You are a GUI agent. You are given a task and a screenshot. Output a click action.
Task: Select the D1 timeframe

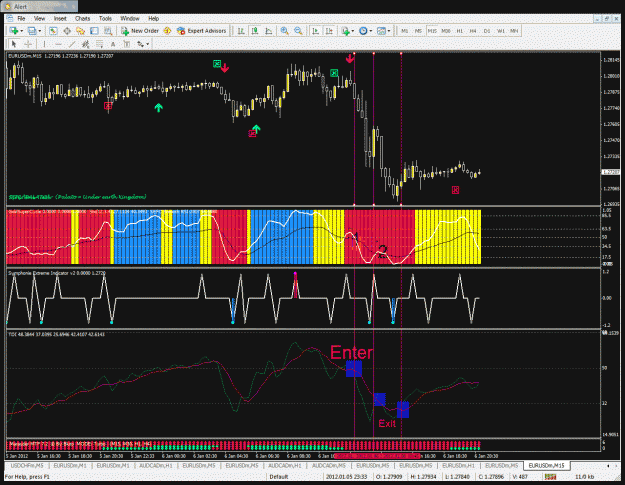point(487,31)
